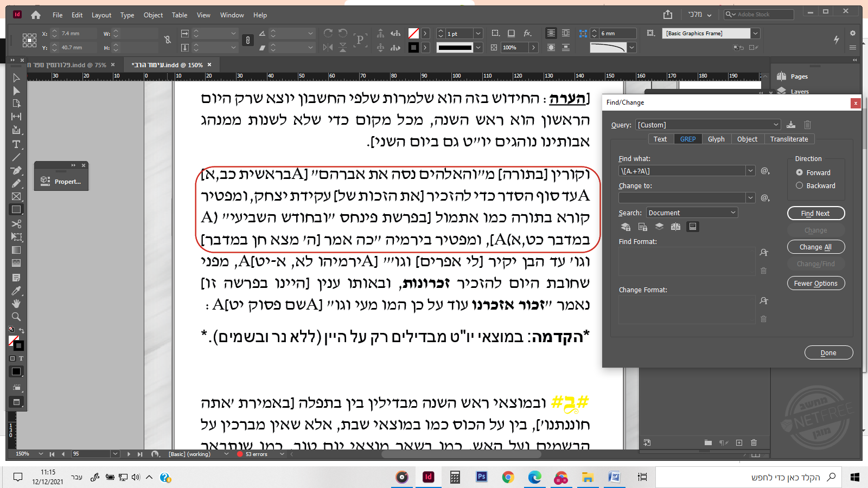Viewport: 868px width, 488px height.
Task: Specify attributes for Find Format
Action: click(764, 253)
